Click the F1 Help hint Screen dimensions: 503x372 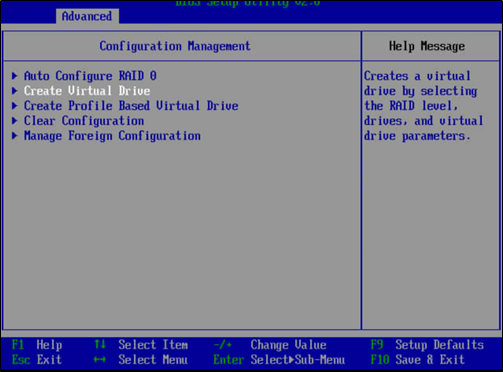click(37, 345)
